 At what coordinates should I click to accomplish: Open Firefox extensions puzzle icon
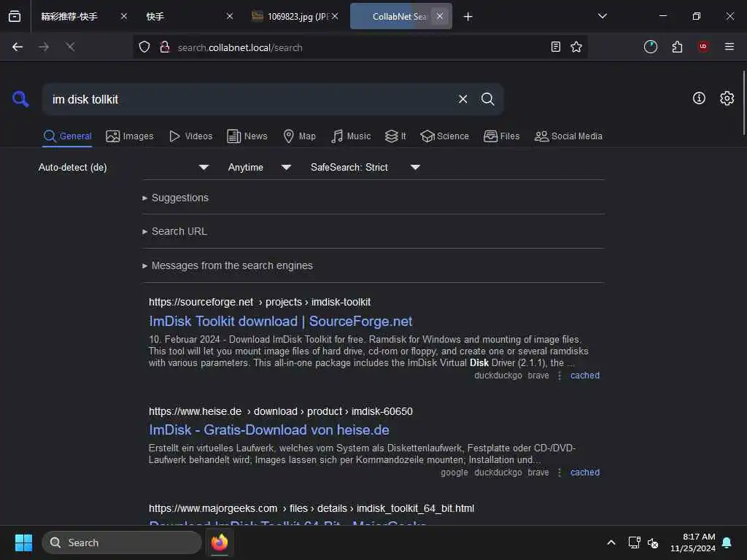(x=677, y=47)
